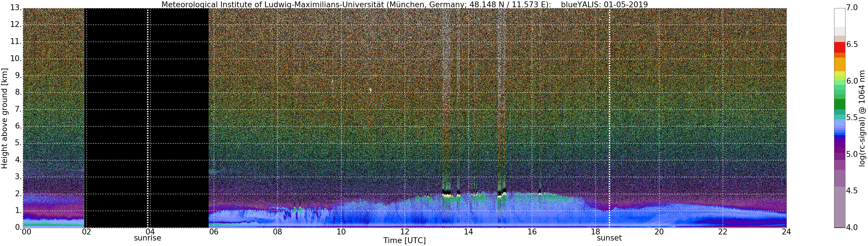Click the time axis tick label 14
The image size is (868, 246).
pyautogui.click(x=468, y=232)
